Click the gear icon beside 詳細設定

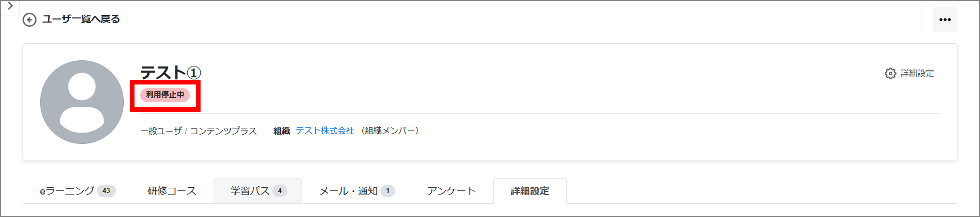click(x=890, y=73)
